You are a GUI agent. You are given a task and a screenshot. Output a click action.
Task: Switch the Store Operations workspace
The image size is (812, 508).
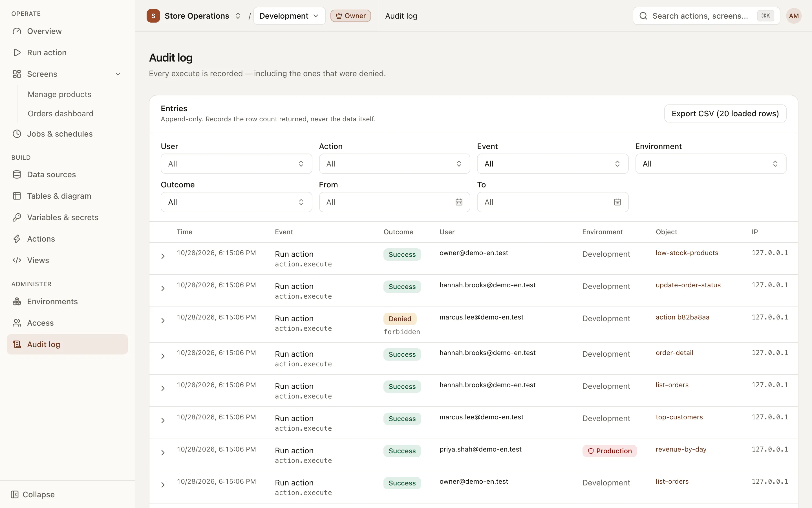[x=194, y=16]
